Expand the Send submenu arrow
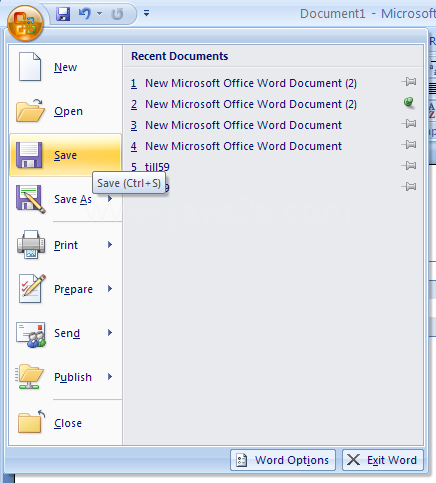Image resolution: width=436 pixels, height=483 pixels. click(110, 333)
